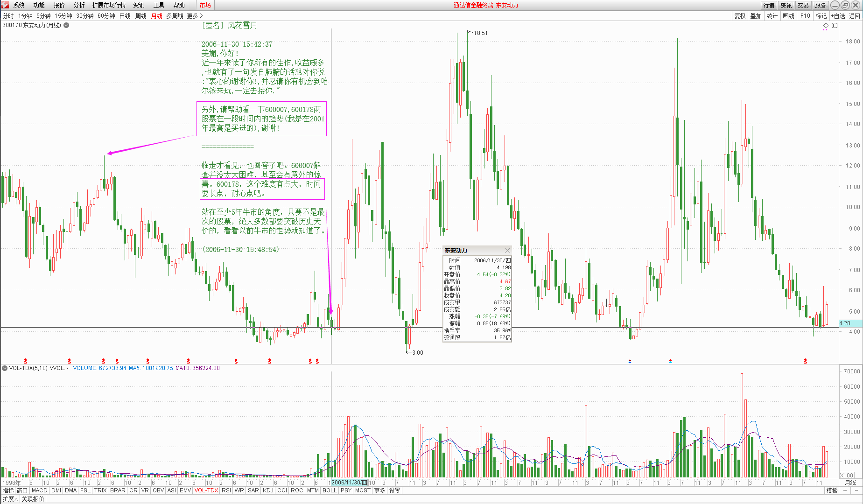Click the diamond marker icon above chart

825,26
